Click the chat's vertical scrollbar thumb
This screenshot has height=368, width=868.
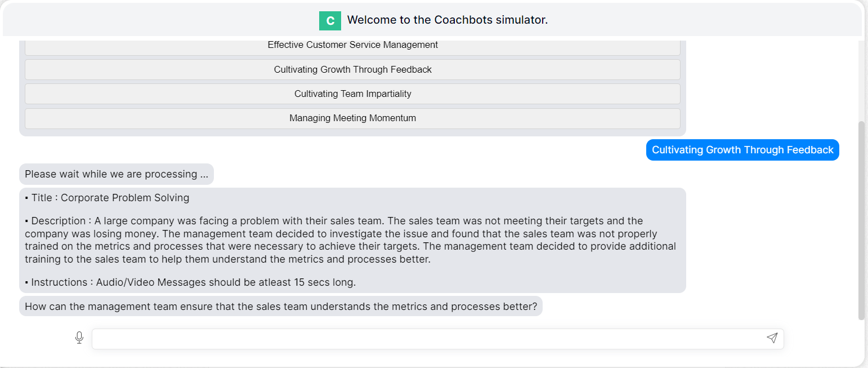pos(861,220)
